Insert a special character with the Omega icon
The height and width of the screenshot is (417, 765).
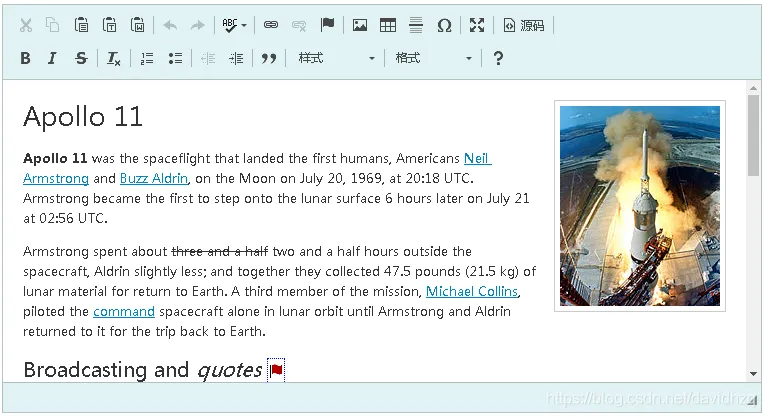(x=444, y=25)
